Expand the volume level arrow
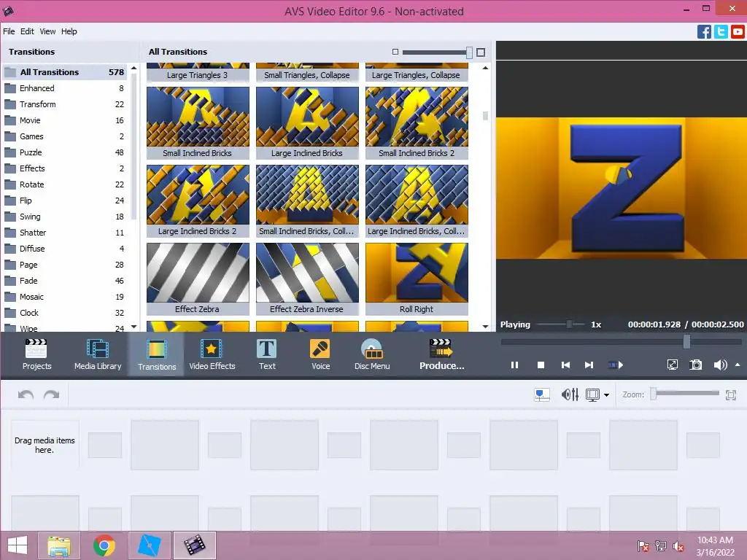 coord(738,365)
